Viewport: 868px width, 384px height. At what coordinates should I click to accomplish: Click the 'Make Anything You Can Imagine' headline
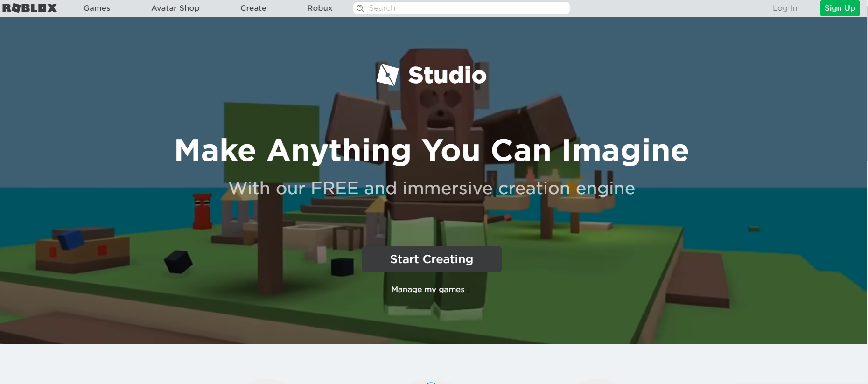point(432,150)
